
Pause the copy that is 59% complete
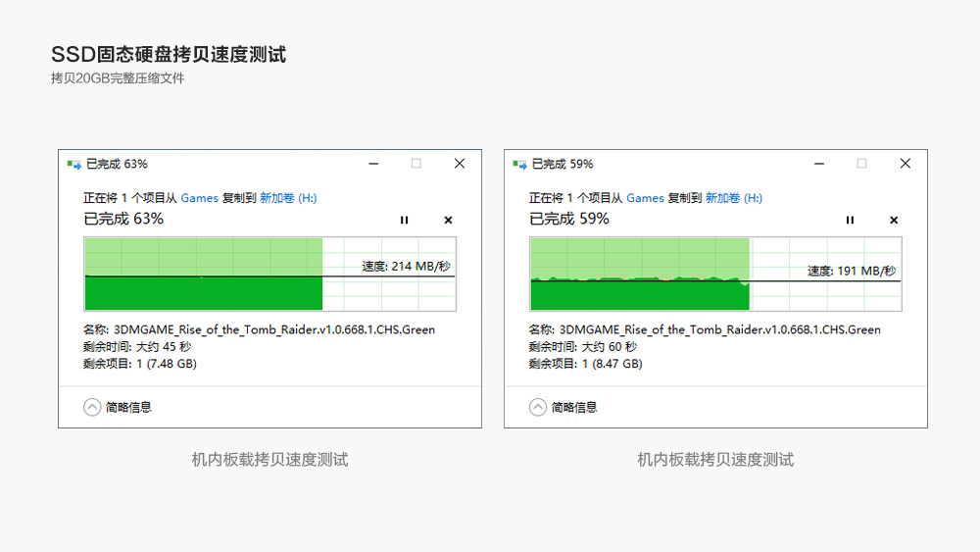coord(850,221)
